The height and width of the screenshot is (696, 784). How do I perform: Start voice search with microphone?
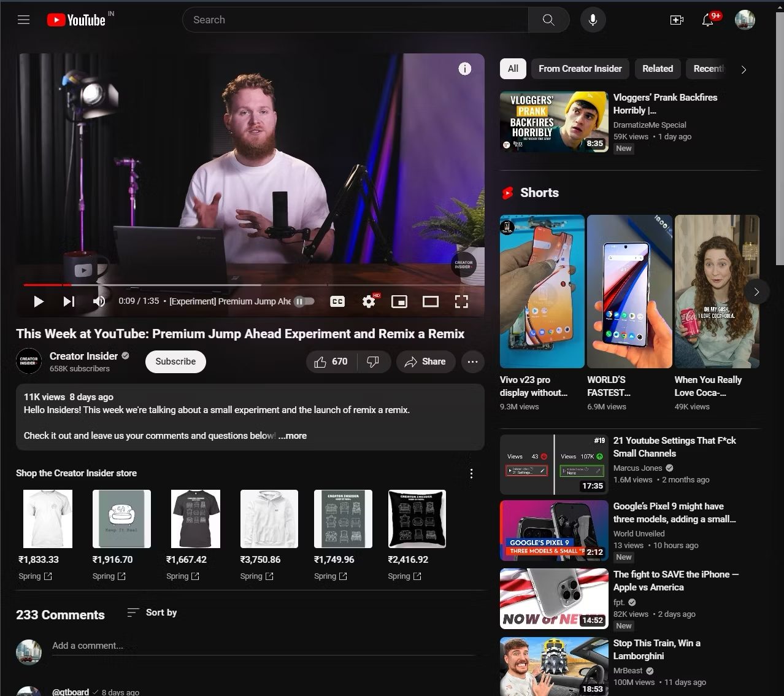[593, 20]
